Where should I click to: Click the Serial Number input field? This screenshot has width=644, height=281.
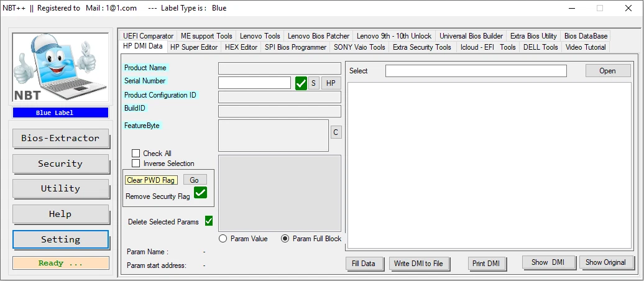click(x=255, y=83)
